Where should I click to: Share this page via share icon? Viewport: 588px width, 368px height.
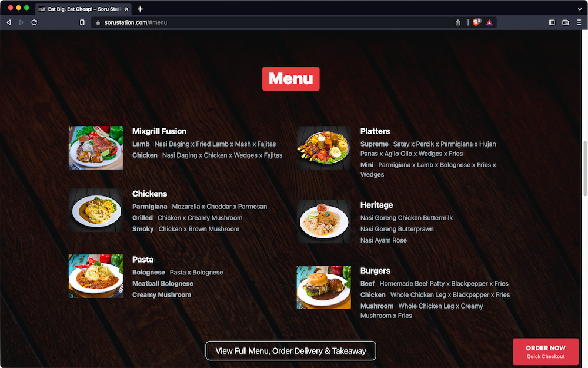458,22
